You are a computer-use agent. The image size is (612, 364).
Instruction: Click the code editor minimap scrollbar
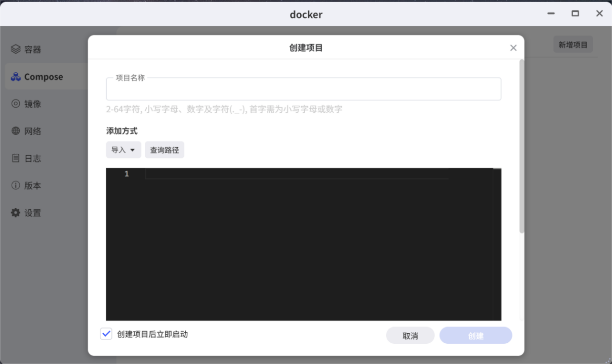tap(497, 244)
